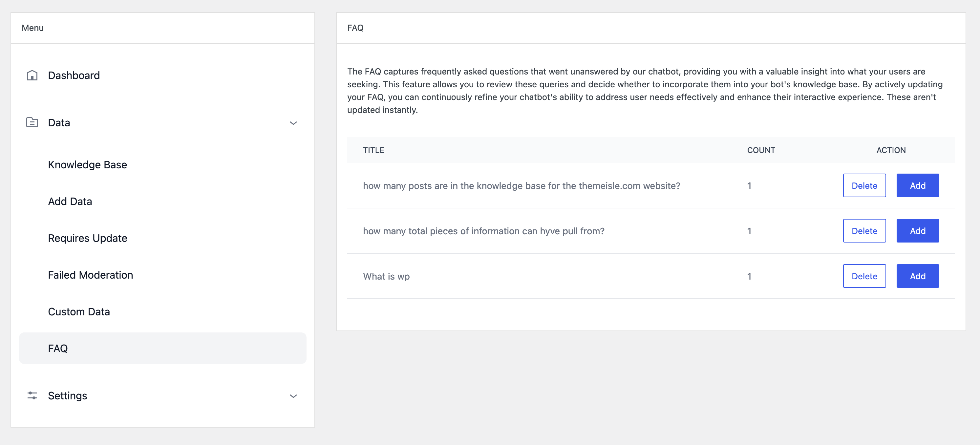Image resolution: width=980 pixels, height=445 pixels.
Task: Delete the themeisle.com posts question
Action: (x=864, y=186)
